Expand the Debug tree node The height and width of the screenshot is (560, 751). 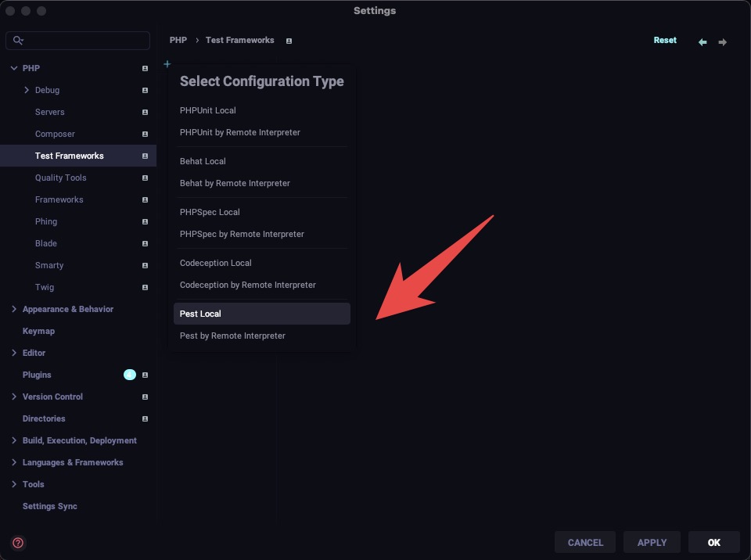(27, 90)
